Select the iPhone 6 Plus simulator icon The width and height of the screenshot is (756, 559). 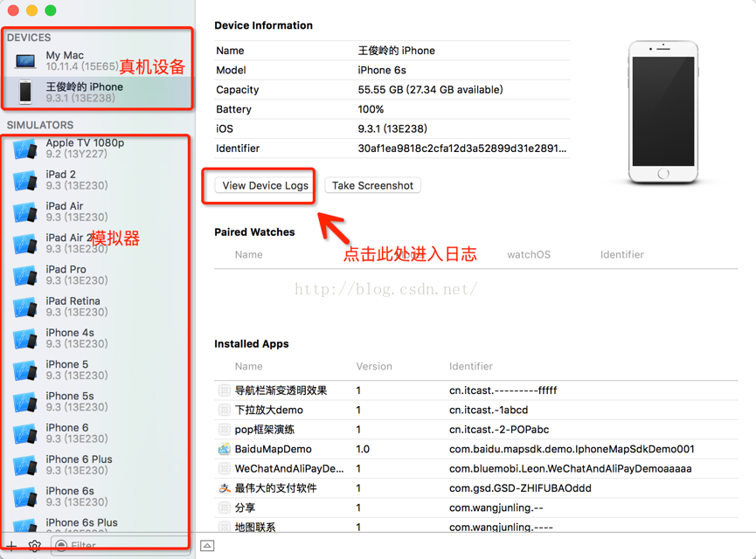(x=25, y=465)
